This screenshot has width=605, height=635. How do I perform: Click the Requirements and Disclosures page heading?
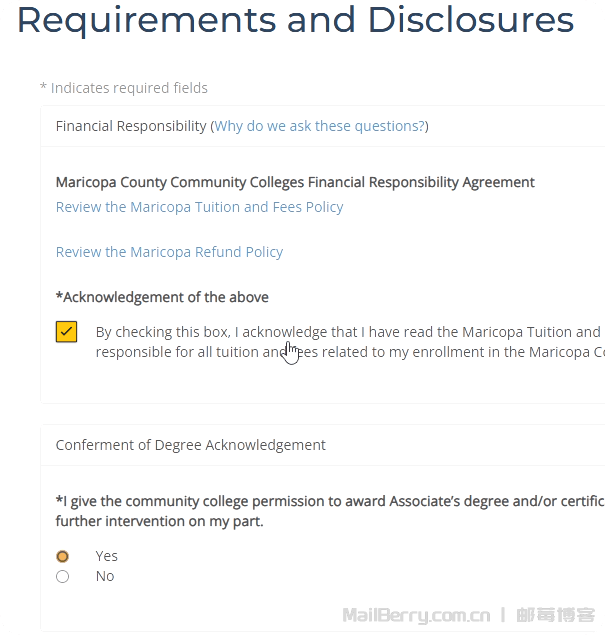295,20
